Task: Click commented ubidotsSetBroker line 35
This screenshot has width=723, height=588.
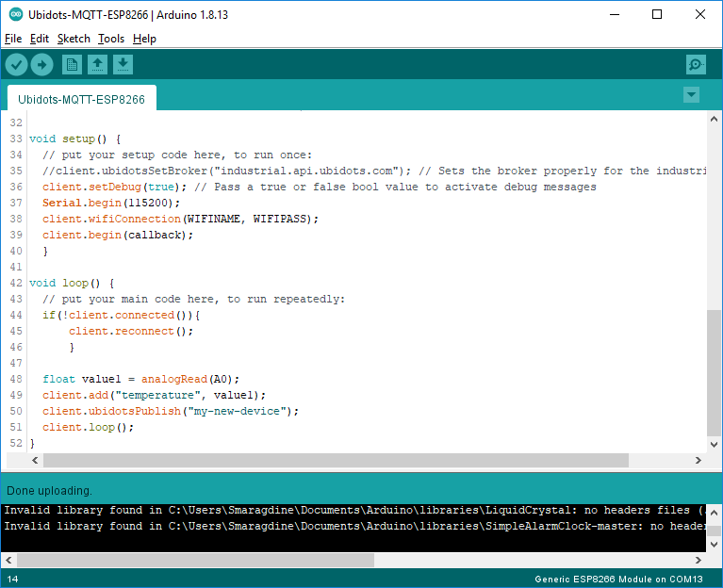Action: click(374, 171)
